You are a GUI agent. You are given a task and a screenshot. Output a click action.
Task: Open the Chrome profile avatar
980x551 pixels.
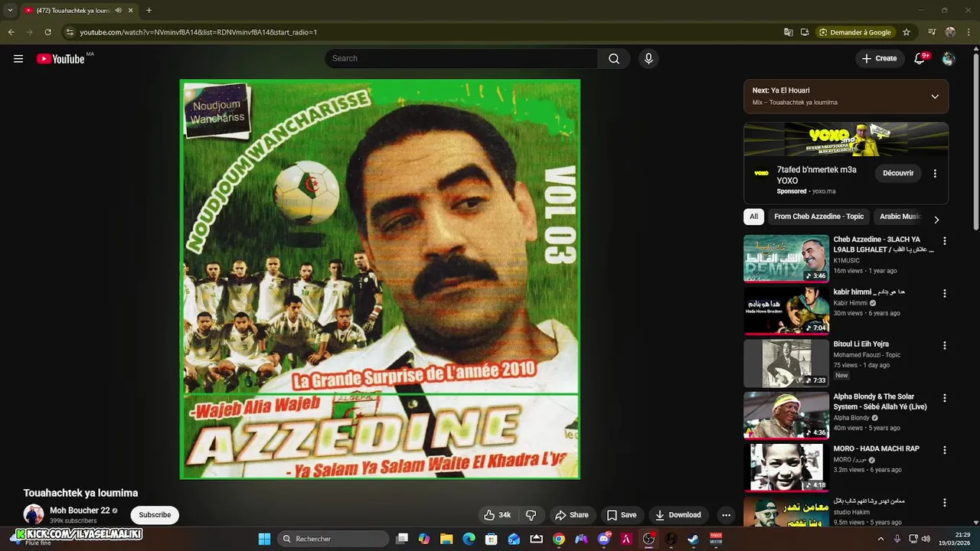click(x=950, y=32)
